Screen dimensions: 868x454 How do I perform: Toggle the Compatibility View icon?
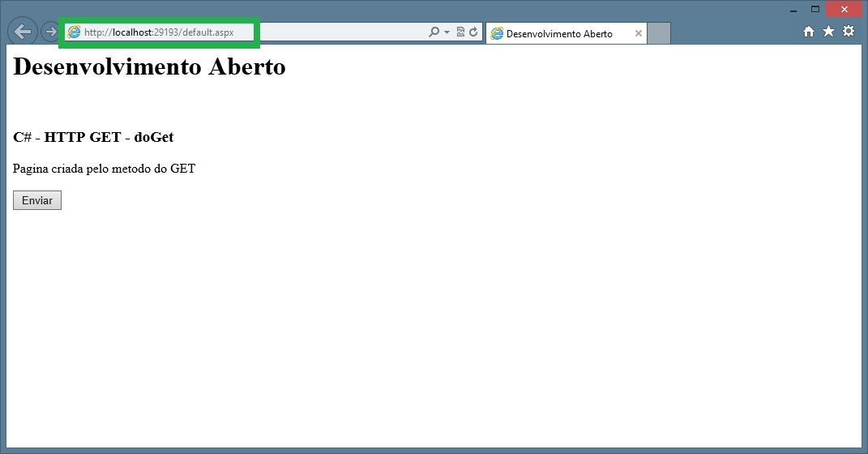click(460, 32)
